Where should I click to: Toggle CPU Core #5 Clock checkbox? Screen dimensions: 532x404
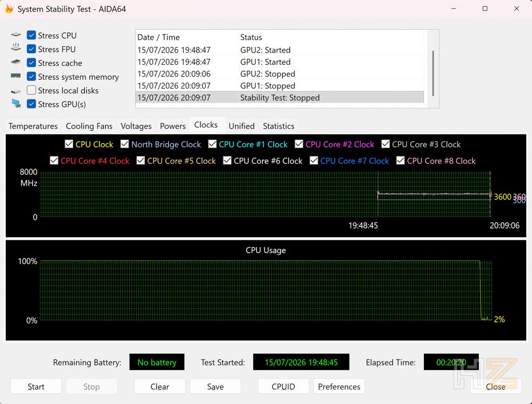pos(140,161)
